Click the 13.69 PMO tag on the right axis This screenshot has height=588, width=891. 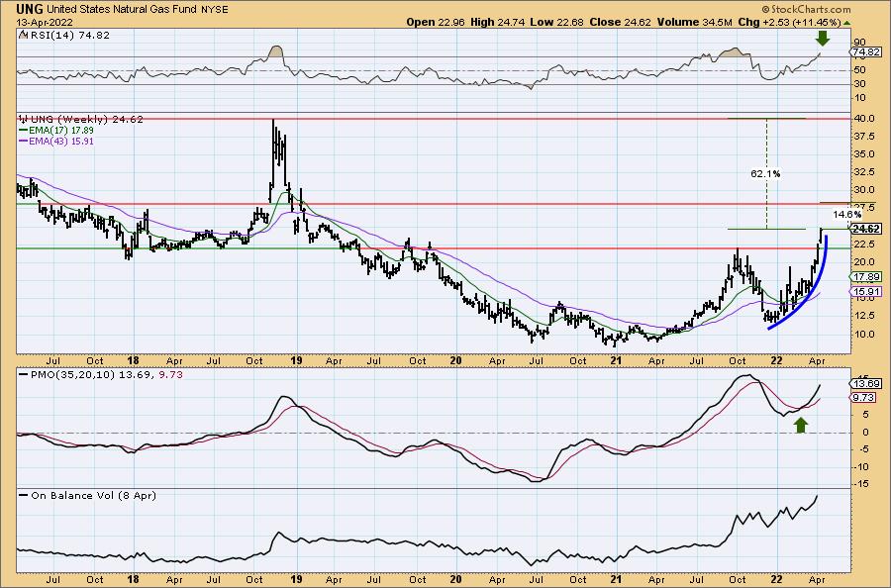tap(866, 385)
